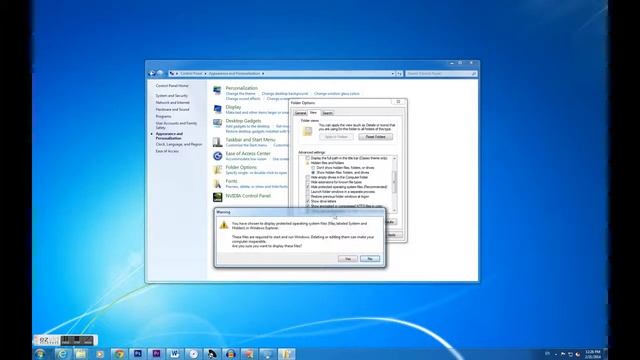Open the Desktop Gadgets category icon

point(217,123)
